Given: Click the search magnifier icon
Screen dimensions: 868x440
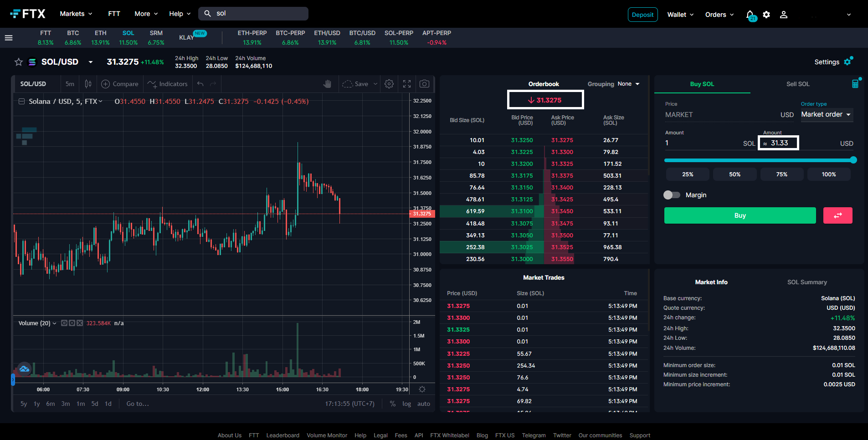Looking at the screenshot, I should tap(207, 14).
